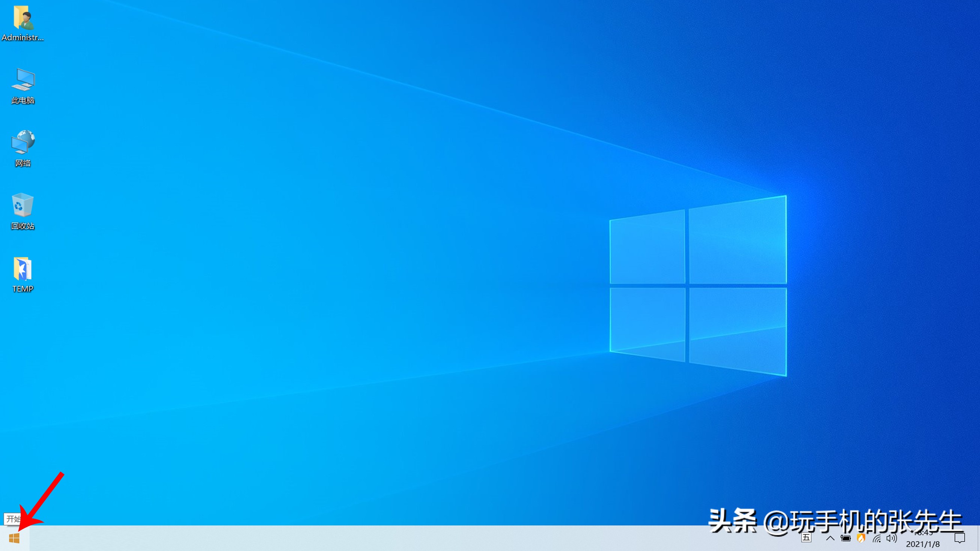Check battery status in the system tray
The height and width of the screenshot is (551, 980).
point(846,539)
